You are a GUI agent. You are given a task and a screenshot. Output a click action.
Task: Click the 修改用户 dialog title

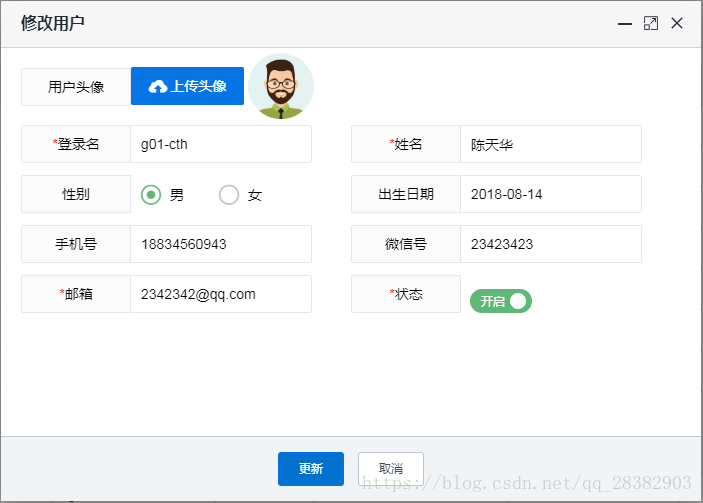coord(53,23)
